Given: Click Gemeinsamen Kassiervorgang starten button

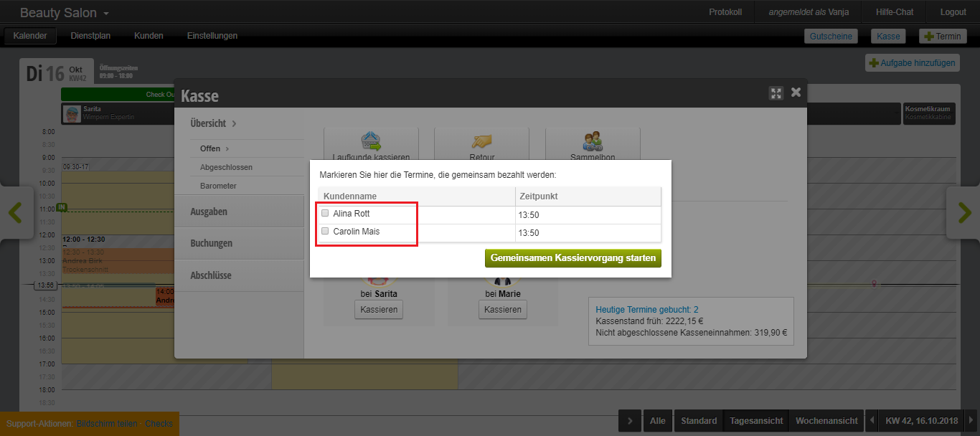Looking at the screenshot, I should 573,257.
